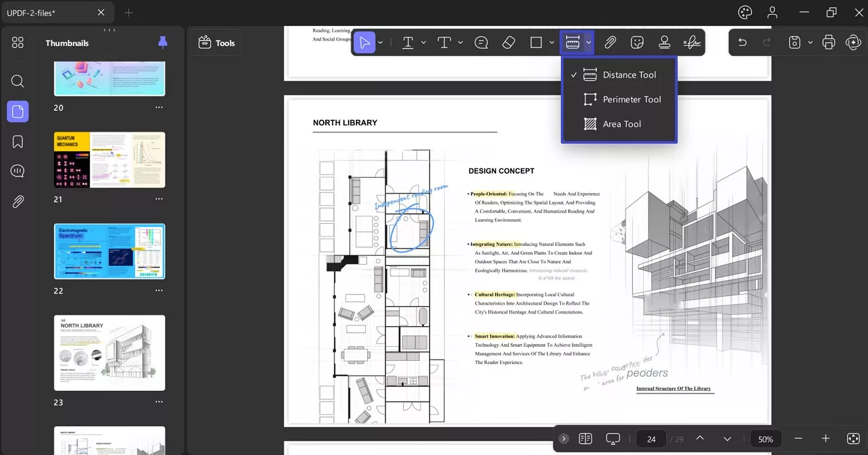Open more options for page 22
Screen dimensions: 868x455
[159, 291]
